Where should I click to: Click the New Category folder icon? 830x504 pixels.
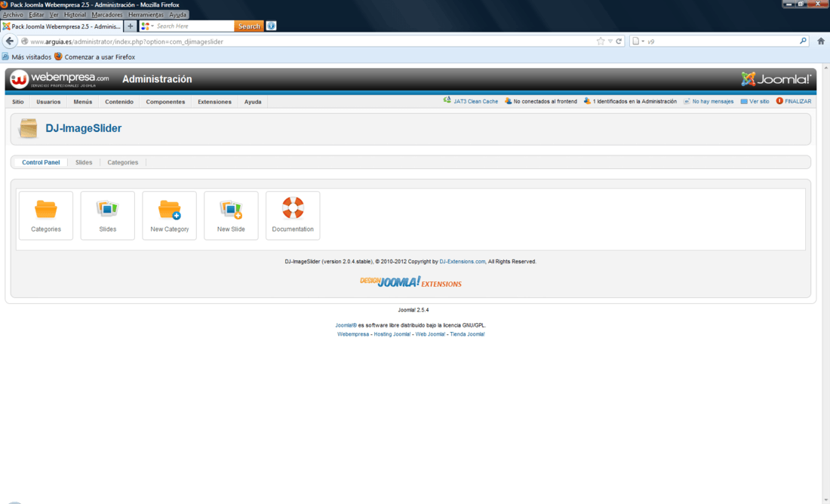click(x=169, y=216)
